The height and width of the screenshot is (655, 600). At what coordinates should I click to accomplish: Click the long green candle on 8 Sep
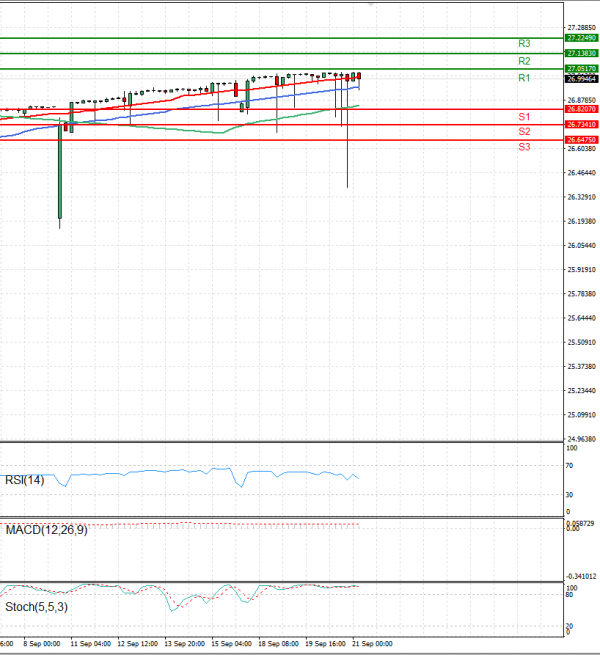tap(60, 171)
